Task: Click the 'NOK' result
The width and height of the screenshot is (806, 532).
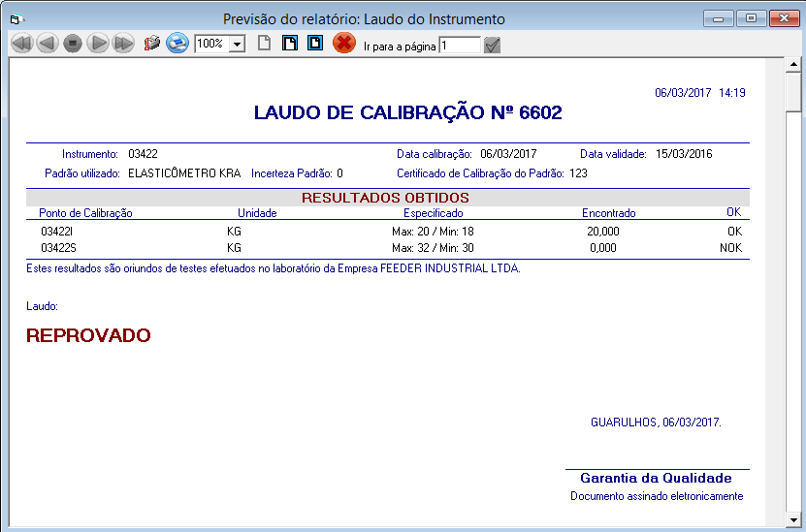Action: (x=730, y=248)
